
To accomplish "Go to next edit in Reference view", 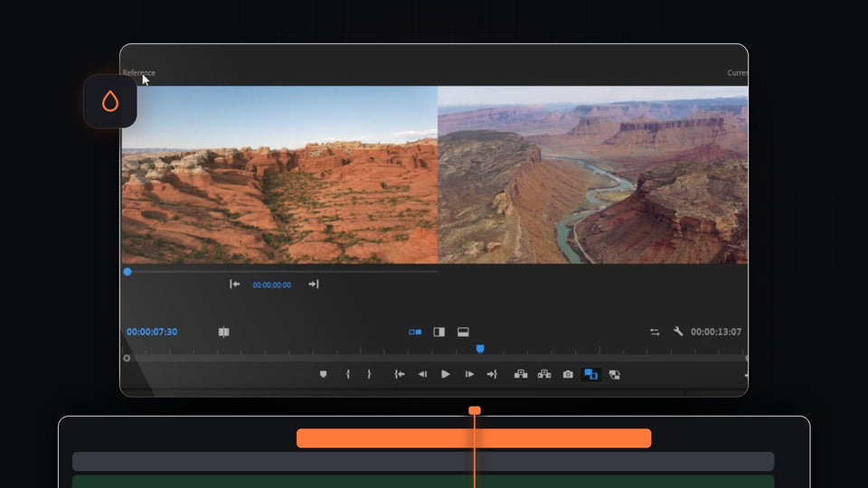I will pos(314,284).
